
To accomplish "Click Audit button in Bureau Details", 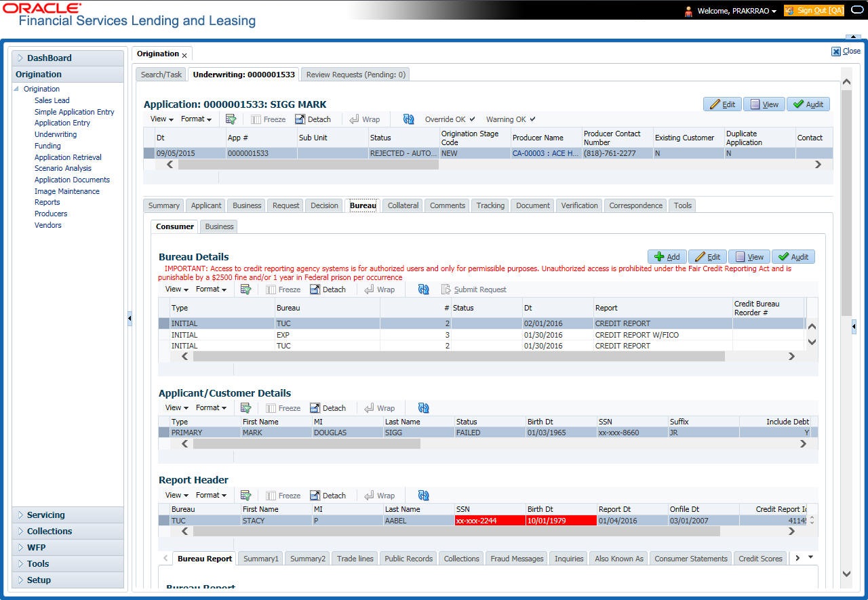I will coord(793,257).
